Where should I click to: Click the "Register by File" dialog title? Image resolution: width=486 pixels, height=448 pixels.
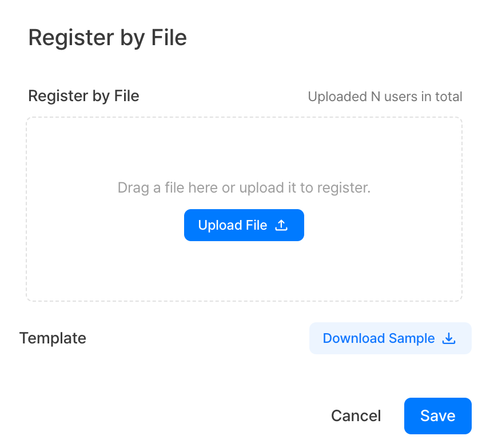(107, 38)
